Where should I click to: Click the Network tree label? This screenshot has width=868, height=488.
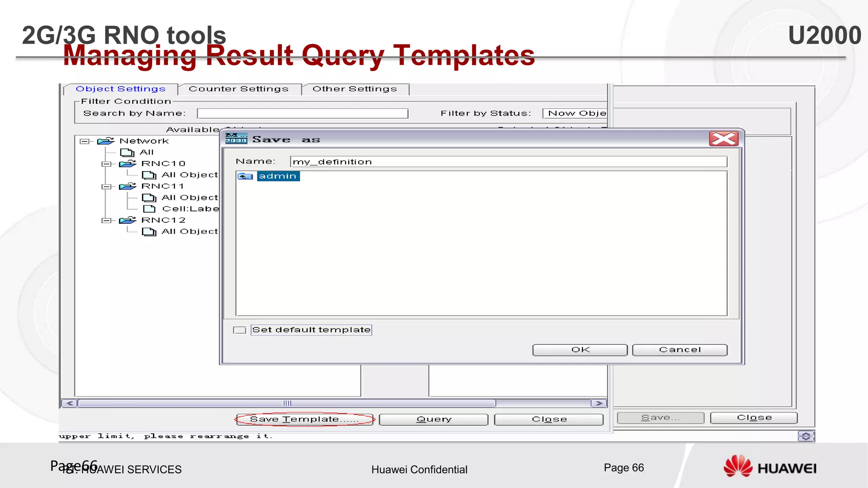coord(144,141)
